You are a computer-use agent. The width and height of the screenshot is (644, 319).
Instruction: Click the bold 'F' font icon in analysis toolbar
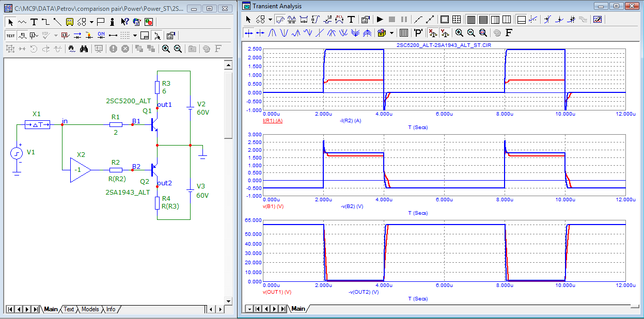click(x=509, y=33)
